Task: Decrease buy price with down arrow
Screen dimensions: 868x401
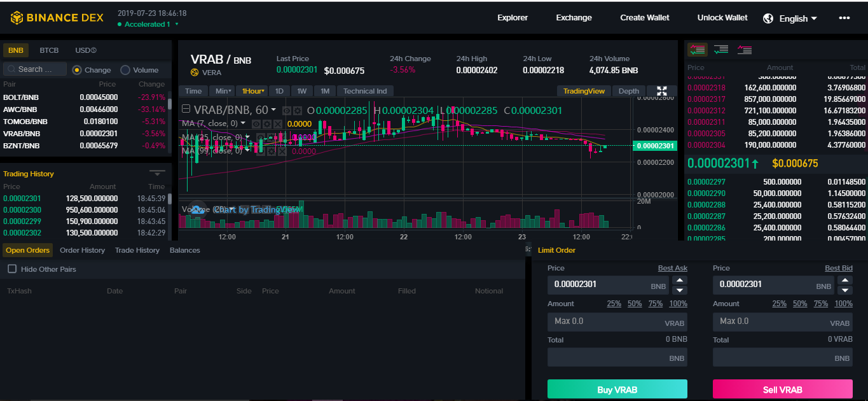Action: pos(680,290)
